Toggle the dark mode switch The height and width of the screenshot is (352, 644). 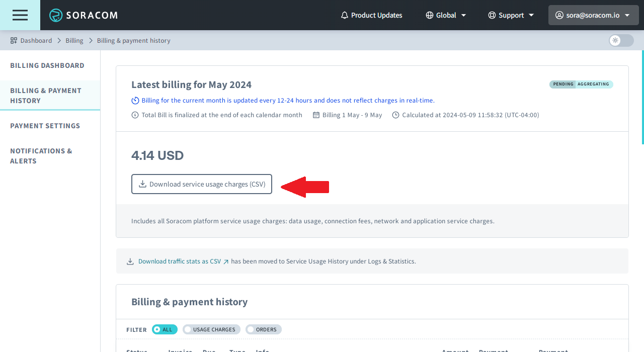click(620, 40)
